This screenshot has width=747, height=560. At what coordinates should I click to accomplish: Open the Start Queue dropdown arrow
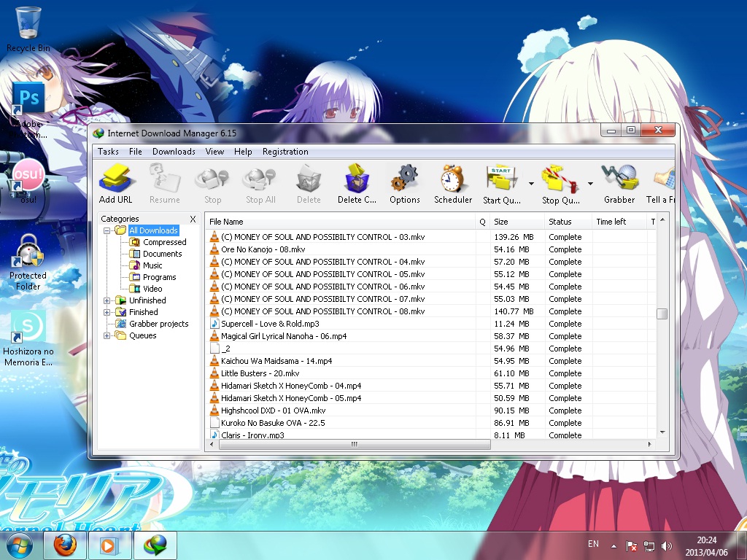pos(531,183)
